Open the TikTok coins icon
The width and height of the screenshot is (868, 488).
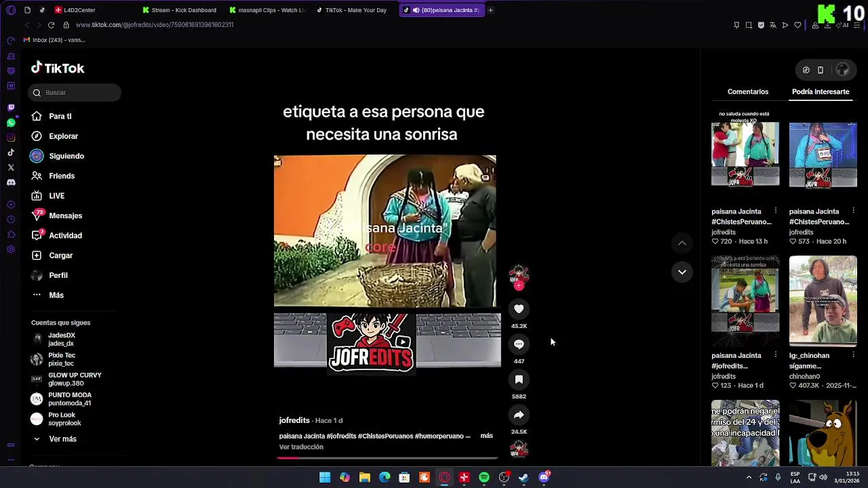coord(806,70)
